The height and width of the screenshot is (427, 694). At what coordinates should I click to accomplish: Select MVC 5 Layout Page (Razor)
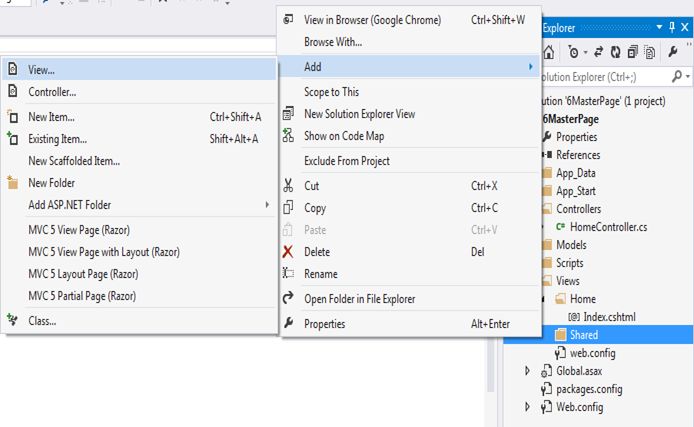point(140,274)
